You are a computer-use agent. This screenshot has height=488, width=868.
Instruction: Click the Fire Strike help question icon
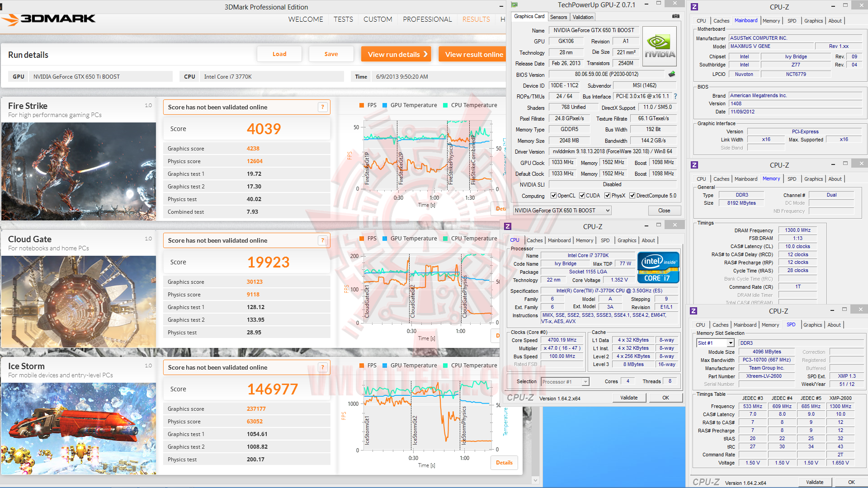coord(322,107)
